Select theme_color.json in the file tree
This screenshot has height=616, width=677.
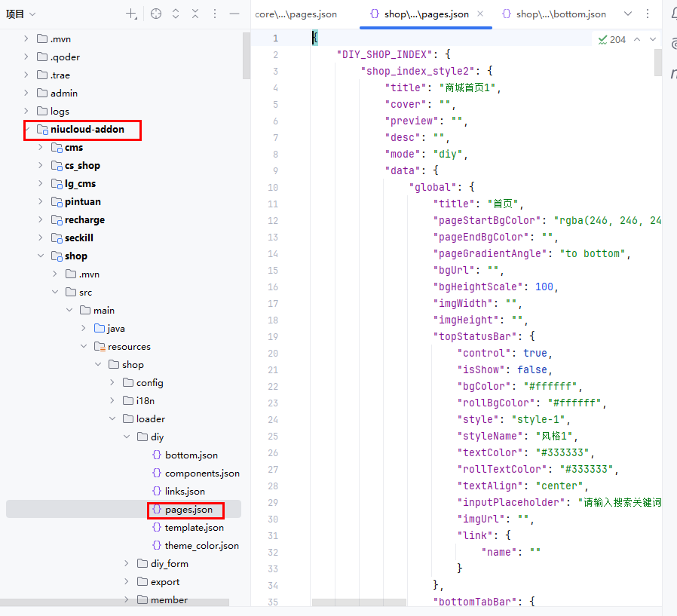pyautogui.click(x=201, y=545)
